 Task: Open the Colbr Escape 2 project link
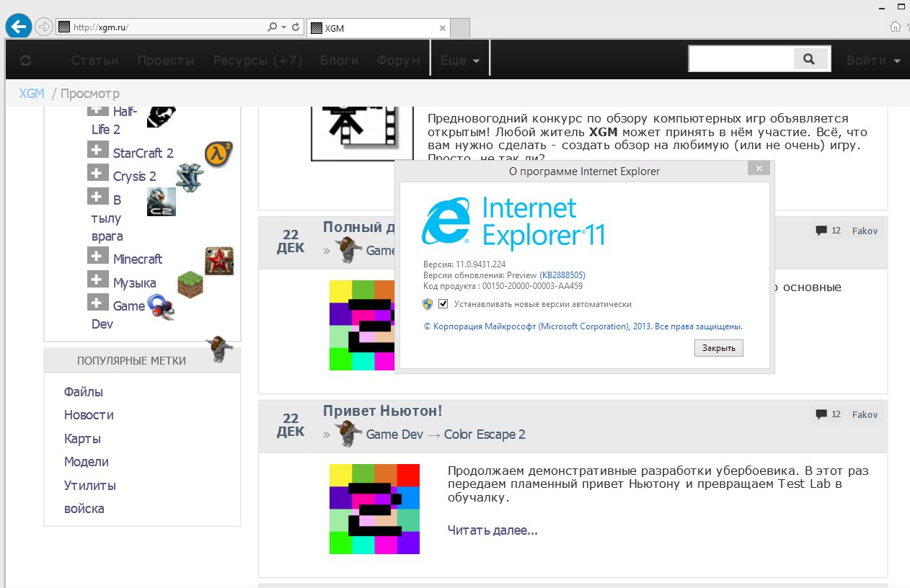485,435
